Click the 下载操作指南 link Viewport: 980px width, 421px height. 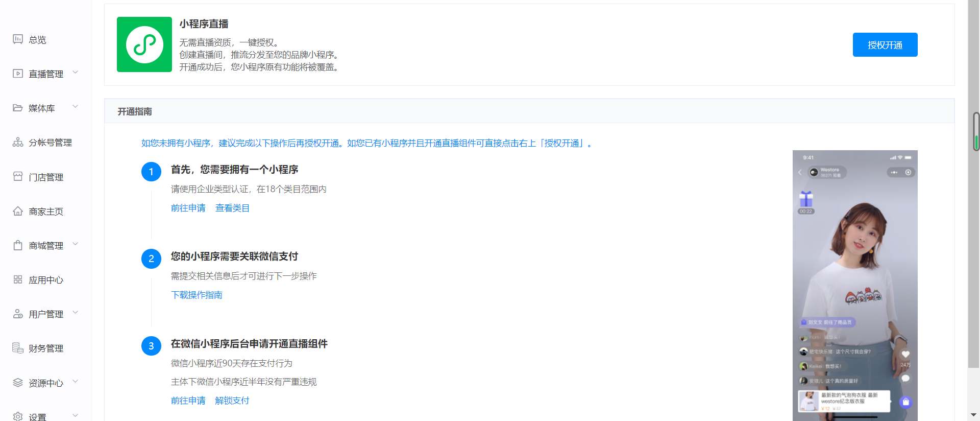pos(197,295)
